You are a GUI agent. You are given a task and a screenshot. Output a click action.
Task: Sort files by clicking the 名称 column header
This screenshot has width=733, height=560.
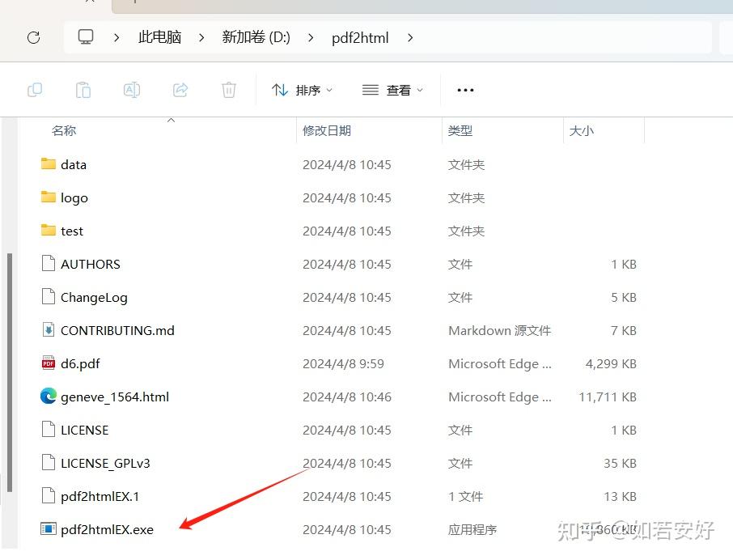(64, 129)
